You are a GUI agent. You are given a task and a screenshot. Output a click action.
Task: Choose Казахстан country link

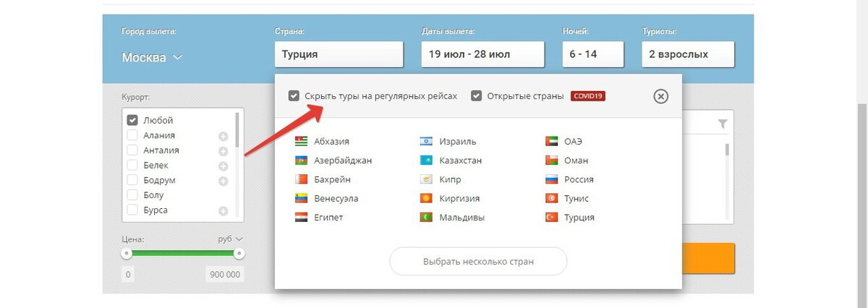tap(461, 161)
